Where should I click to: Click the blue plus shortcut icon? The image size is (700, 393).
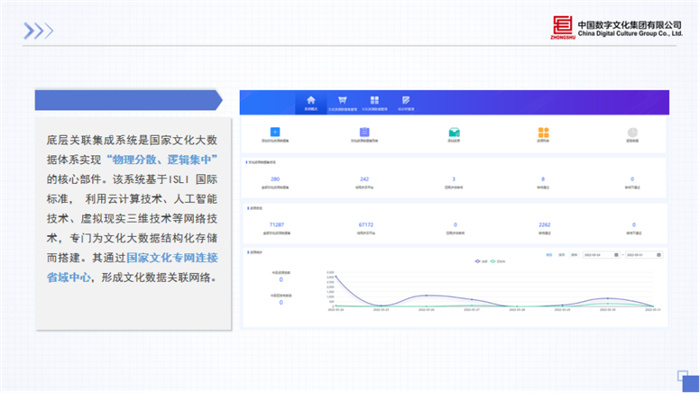pos(275,132)
